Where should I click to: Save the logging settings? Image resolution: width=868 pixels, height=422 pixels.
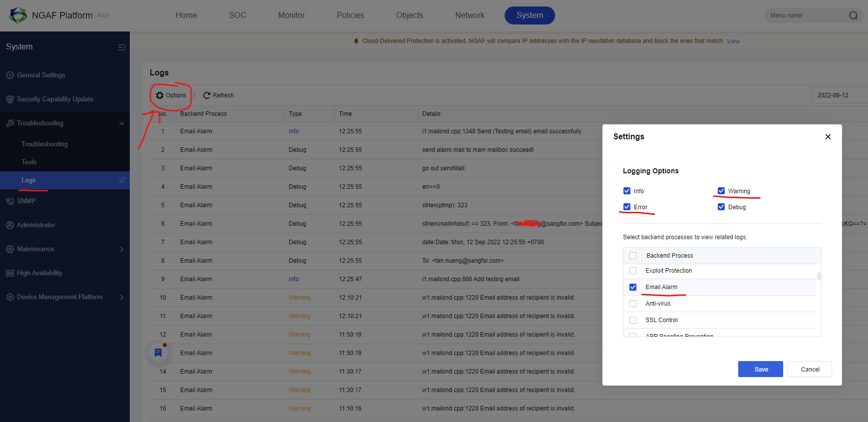point(761,369)
